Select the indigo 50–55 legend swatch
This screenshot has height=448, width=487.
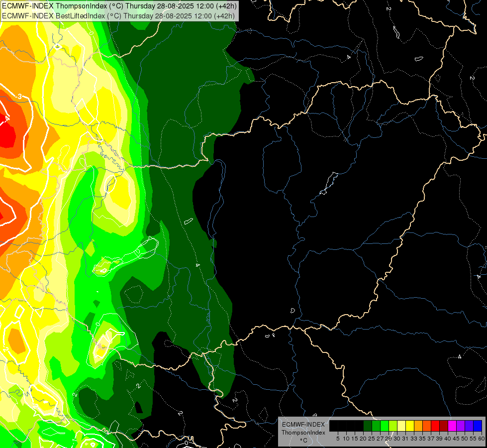tap(469, 426)
